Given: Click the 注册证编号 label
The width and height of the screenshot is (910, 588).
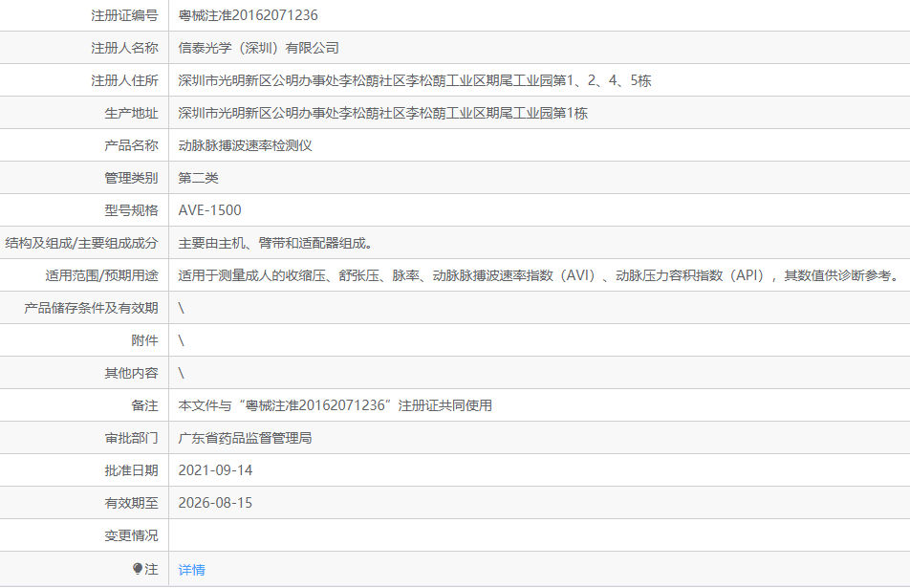Looking at the screenshot, I should coord(124,15).
